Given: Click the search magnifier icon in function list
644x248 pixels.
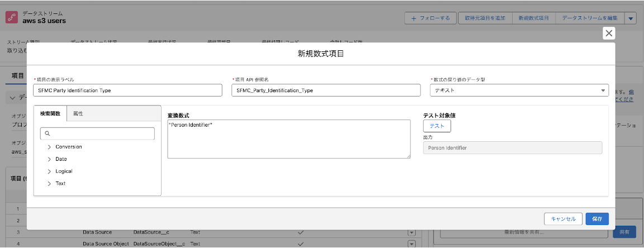Looking at the screenshot, I should coord(48,133).
